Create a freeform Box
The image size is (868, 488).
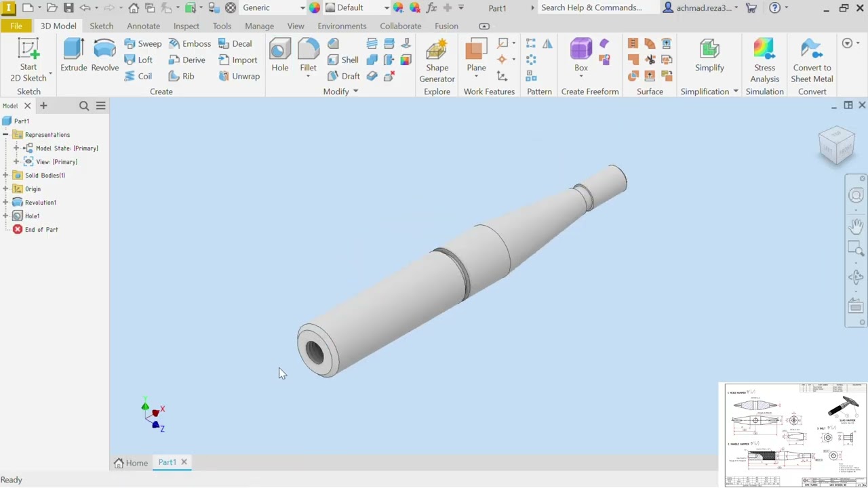click(x=581, y=56)
